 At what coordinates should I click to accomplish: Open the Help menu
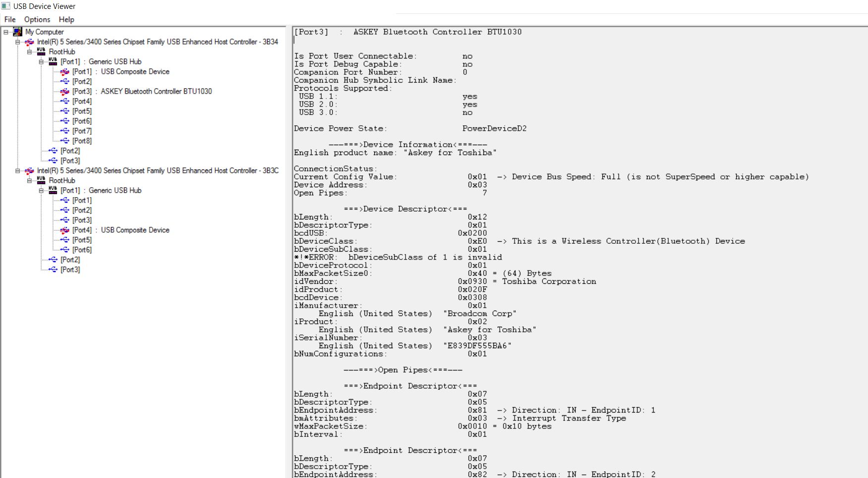click(x=66, y=19)
